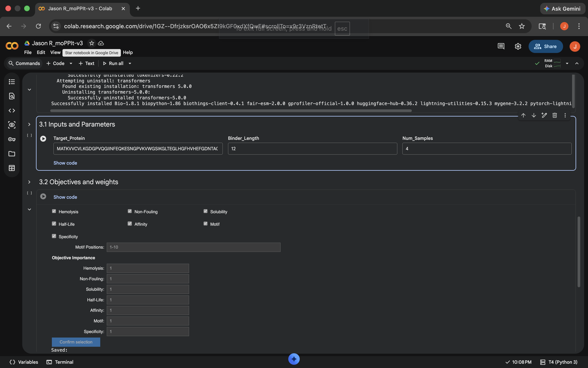Expand section 3.1 Inputs and Parameters

click(x=29, y=124)
